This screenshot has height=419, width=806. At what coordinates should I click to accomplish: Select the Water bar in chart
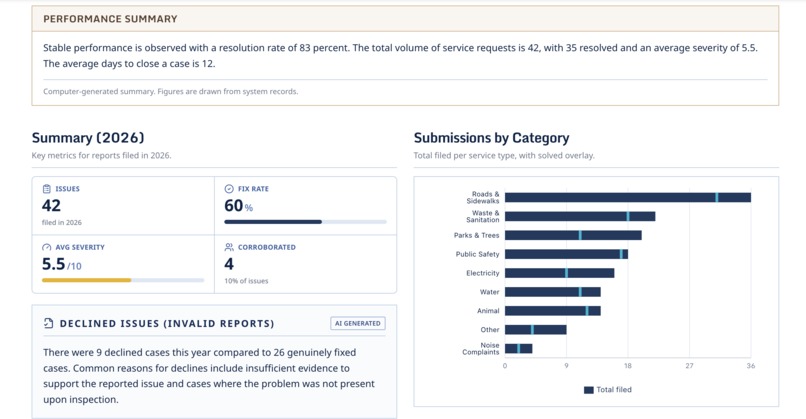[553, 292]
